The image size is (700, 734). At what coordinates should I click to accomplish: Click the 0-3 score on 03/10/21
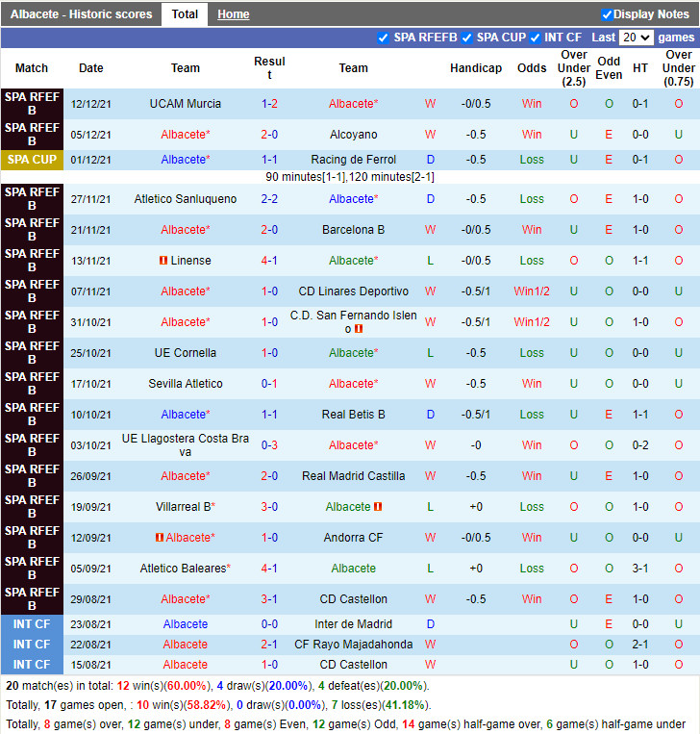pos(269,445)
